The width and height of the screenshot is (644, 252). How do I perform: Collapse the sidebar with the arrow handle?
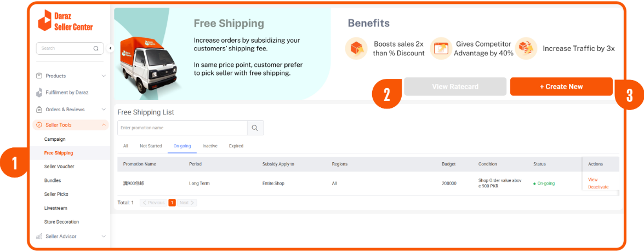pyautogui.click(x=110, y=48)
